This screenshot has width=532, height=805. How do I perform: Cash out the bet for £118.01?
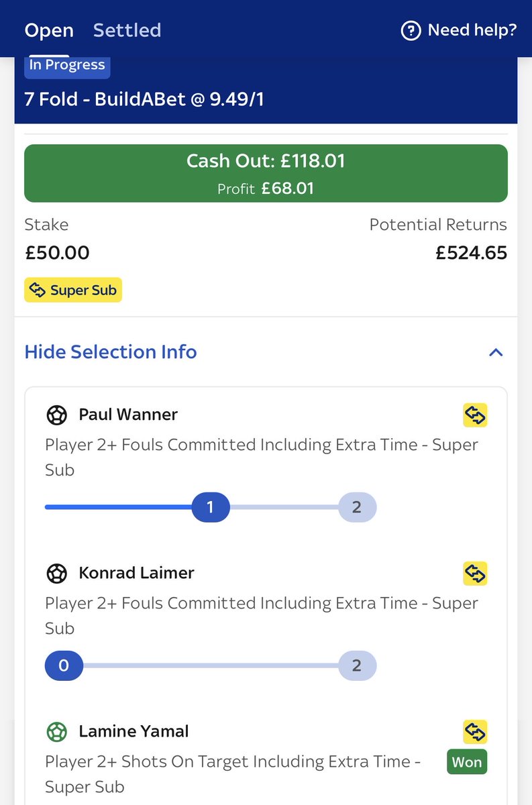(x=266, y=173)
